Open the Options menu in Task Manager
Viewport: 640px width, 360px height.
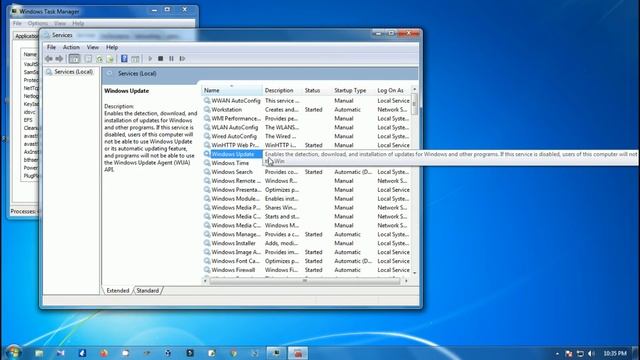(x=38, y=24)
